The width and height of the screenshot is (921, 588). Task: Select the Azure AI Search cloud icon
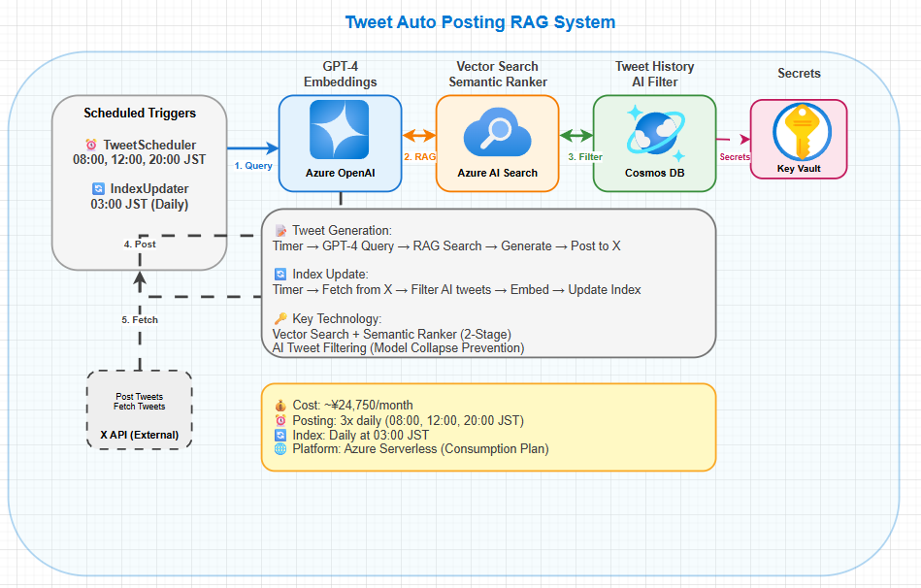pyautogui.click(x=498, y=132)
